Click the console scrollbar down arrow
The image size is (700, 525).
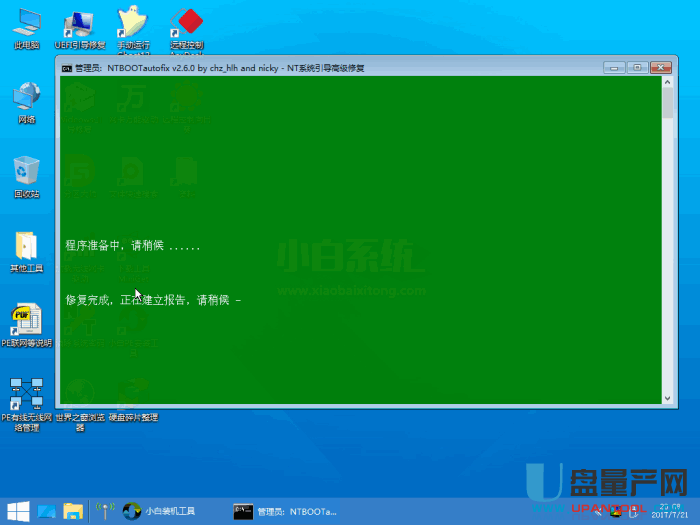(668, 400)
